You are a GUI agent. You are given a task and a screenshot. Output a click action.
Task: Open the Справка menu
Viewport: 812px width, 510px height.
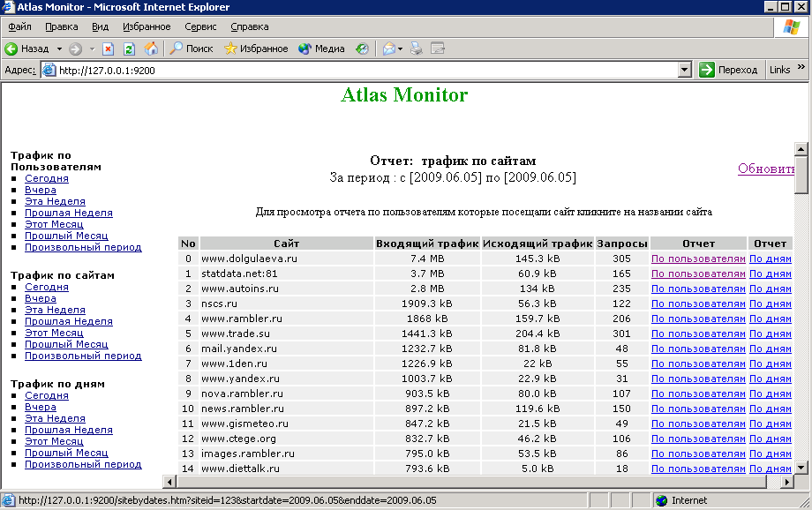250,26
